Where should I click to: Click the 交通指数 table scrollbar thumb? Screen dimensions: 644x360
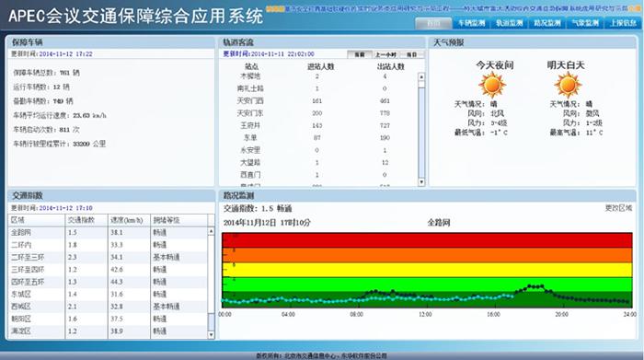click(x=211, y=321)
